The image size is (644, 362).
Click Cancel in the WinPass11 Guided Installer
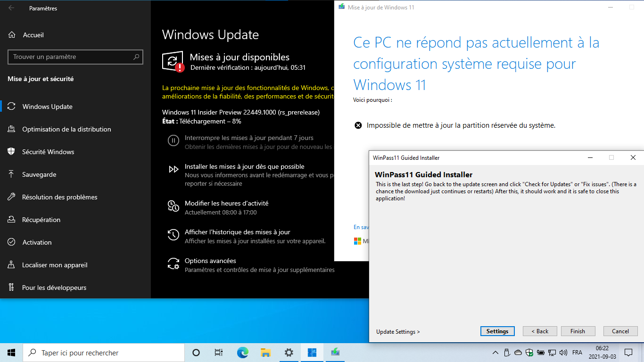coord(620,331)
